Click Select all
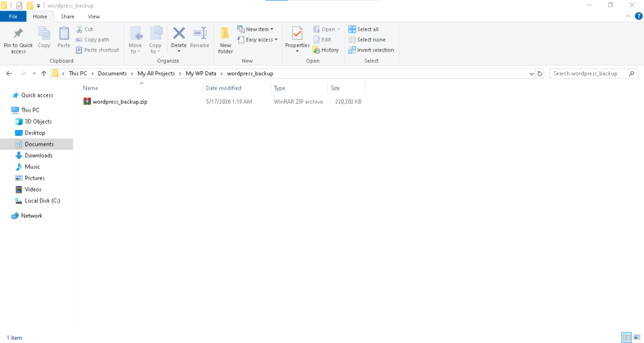Screen dimensions: 644x343 click(x=364, y=29)
